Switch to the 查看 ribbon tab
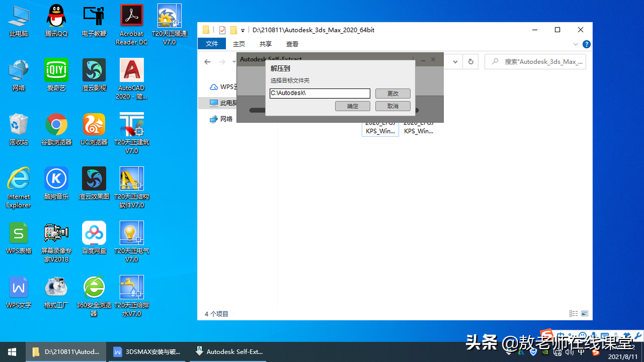Viewport: 644px width, 362px height. point(292,44)
